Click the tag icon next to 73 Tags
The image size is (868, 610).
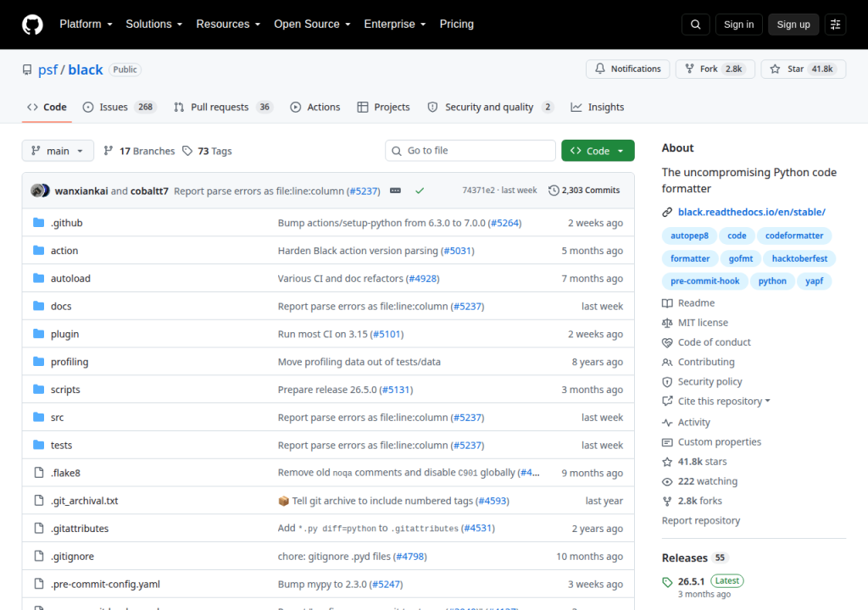tap(187, 151)
